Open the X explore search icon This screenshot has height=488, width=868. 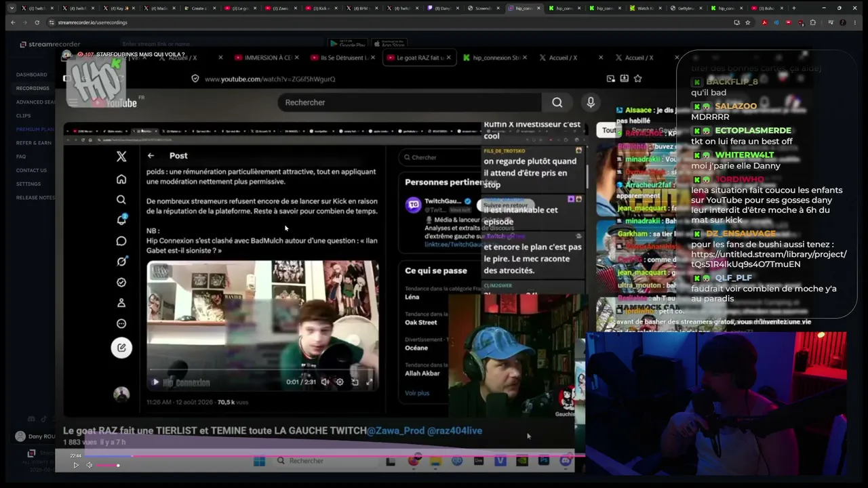coord(121,200)
